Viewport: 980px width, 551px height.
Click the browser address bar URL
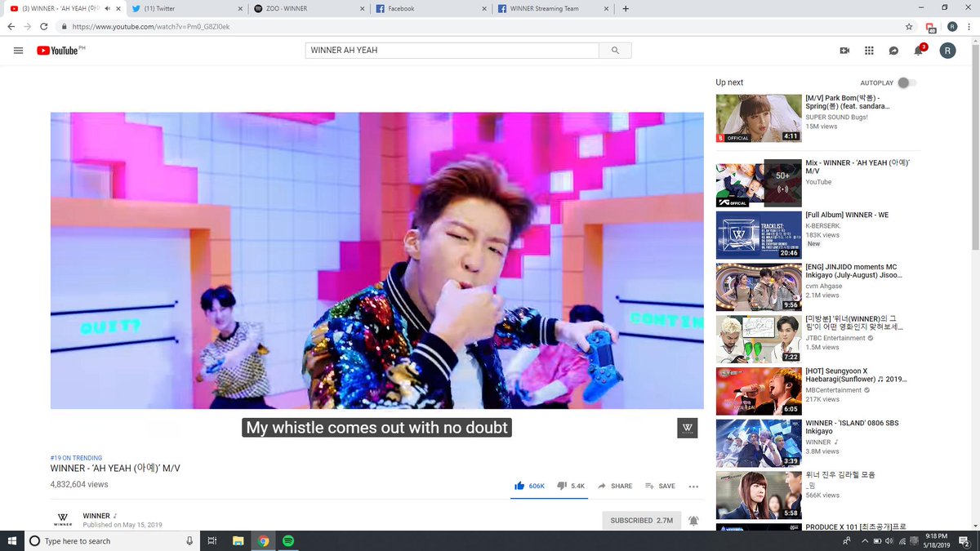[150, 26]
